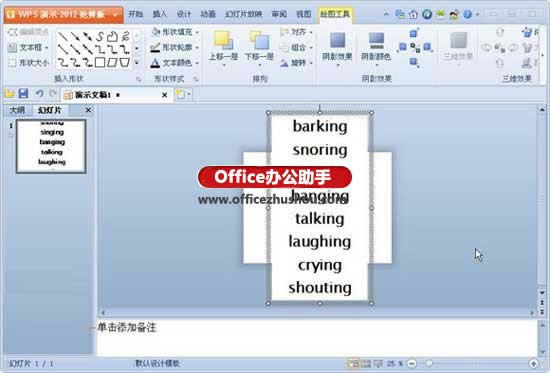This screenshot has width=550, height=373.
Task: Open the blue help question icon
Action: tap(467, 14)
